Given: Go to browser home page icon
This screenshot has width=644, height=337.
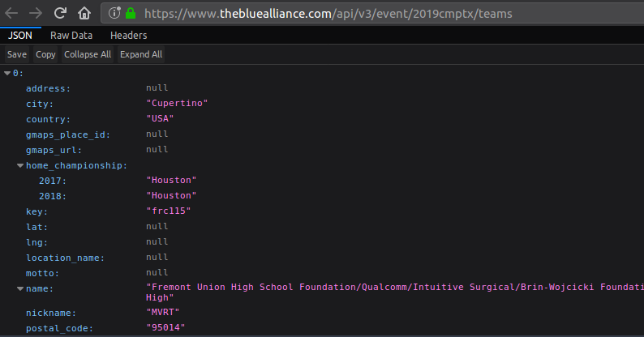Looking at the screenshot, I should [84, 13].
